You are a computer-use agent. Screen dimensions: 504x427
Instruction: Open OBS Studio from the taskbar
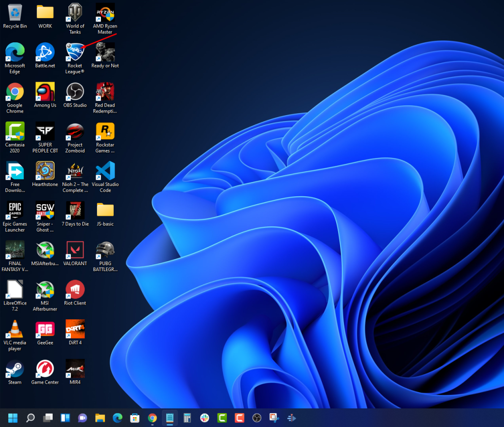click(x=256, y=418)
